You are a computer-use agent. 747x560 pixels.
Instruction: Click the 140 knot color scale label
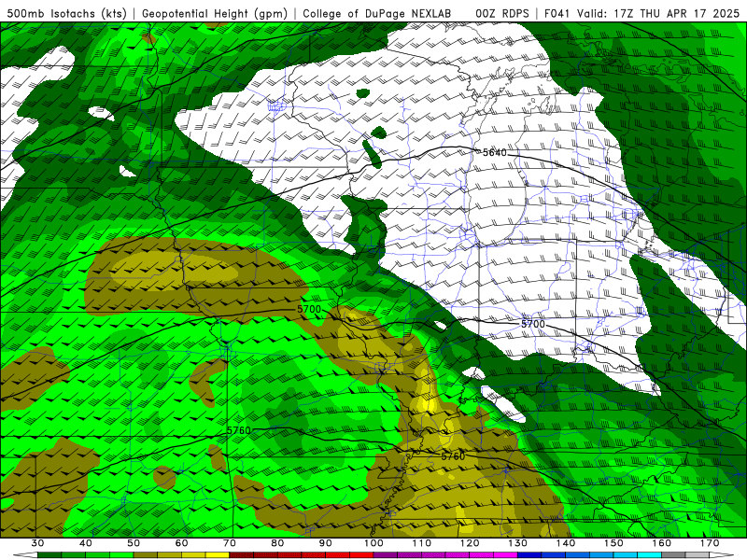coord(566,543)
